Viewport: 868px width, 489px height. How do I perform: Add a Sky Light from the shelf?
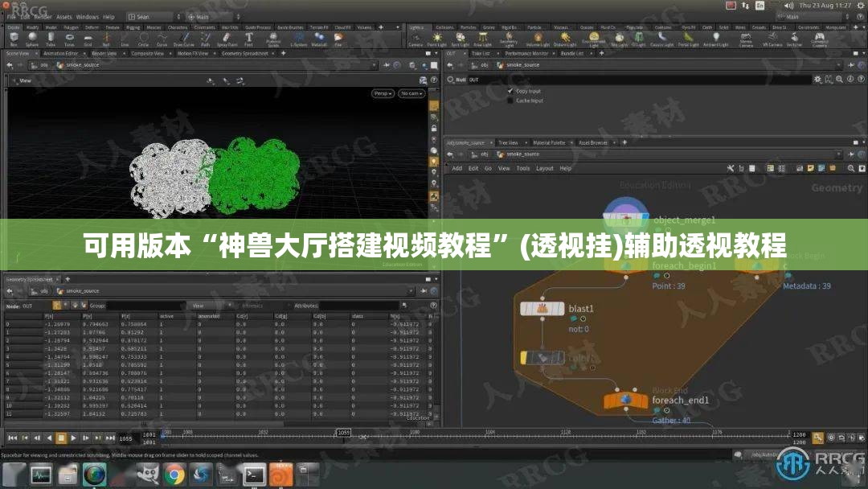[619, 39]
